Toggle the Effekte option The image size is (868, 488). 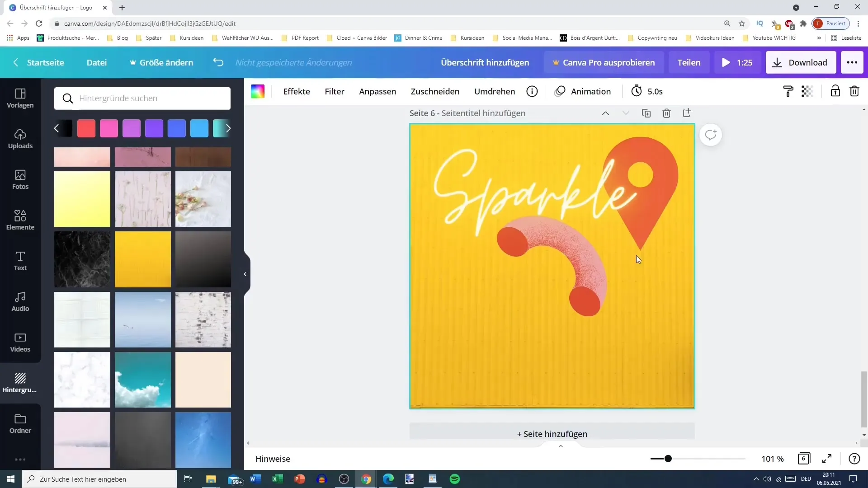click(297, 91)
